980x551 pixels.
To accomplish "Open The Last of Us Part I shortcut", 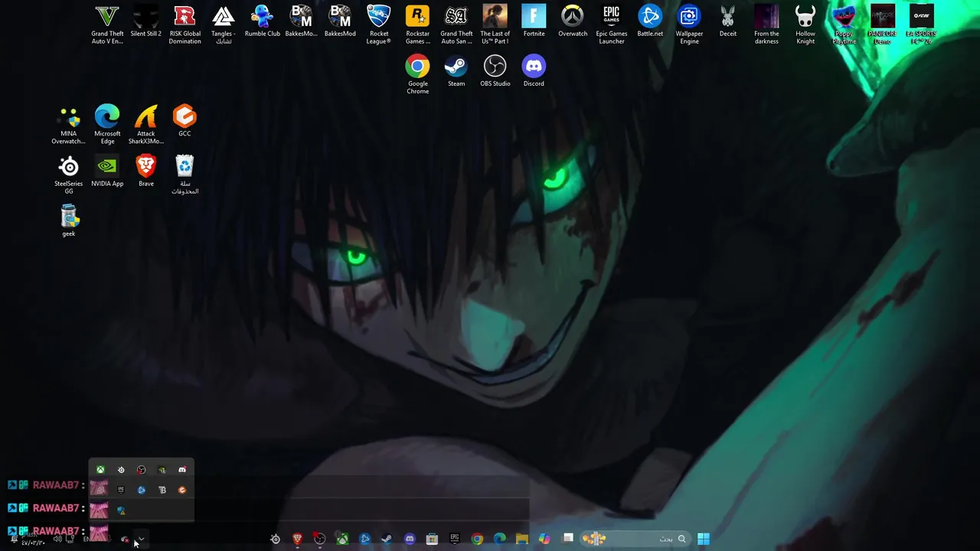I will pos(495,24).
